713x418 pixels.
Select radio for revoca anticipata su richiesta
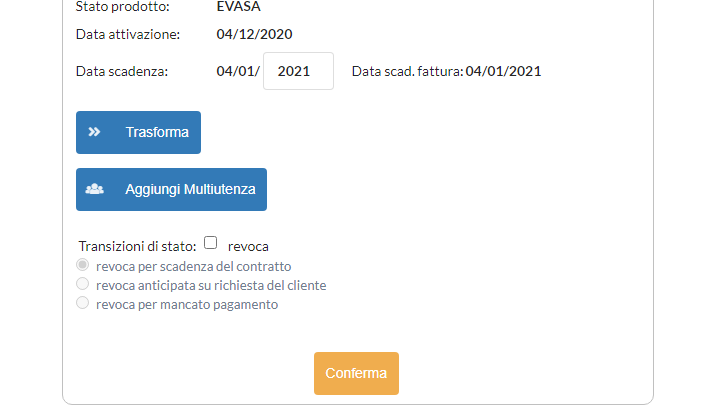83,285
